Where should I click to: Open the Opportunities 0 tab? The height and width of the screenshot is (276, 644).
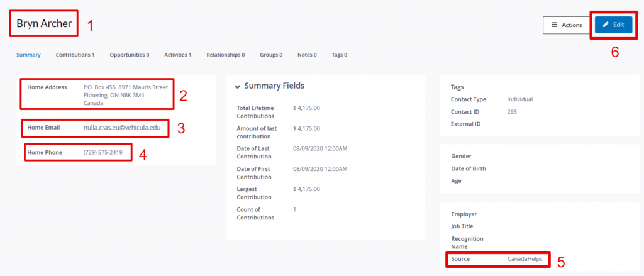[x=130, y=55]
